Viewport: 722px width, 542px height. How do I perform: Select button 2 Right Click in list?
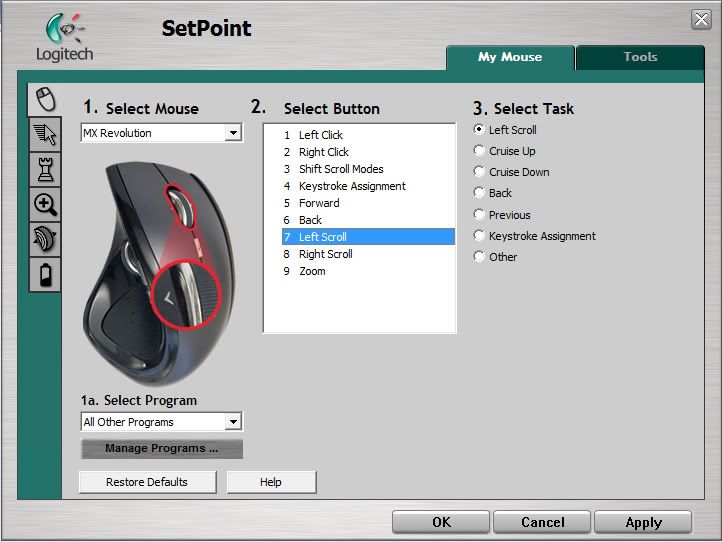[x=368, y=152]
